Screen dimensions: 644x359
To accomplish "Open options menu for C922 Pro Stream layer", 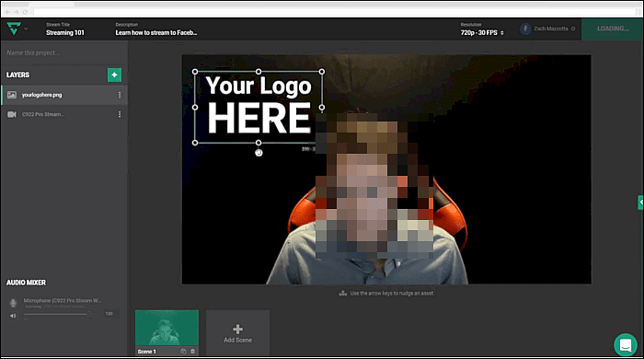I will [x=120, y=114].
